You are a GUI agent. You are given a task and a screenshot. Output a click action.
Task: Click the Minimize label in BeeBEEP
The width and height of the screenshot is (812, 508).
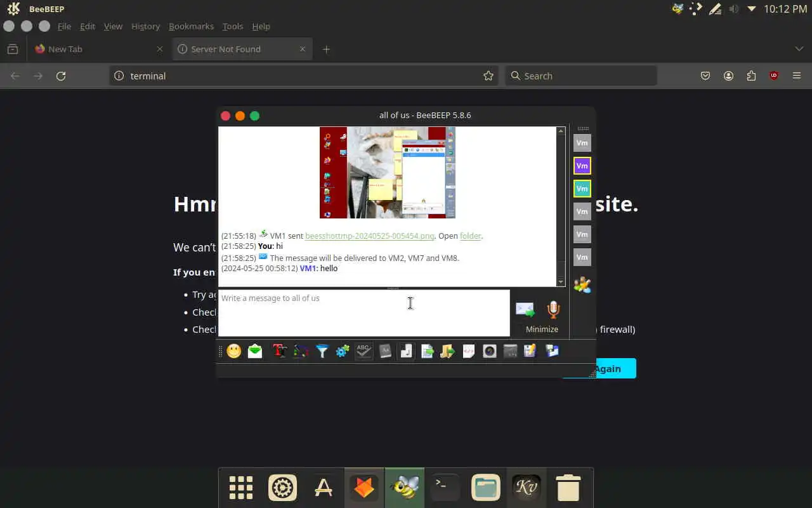[542, 329]
